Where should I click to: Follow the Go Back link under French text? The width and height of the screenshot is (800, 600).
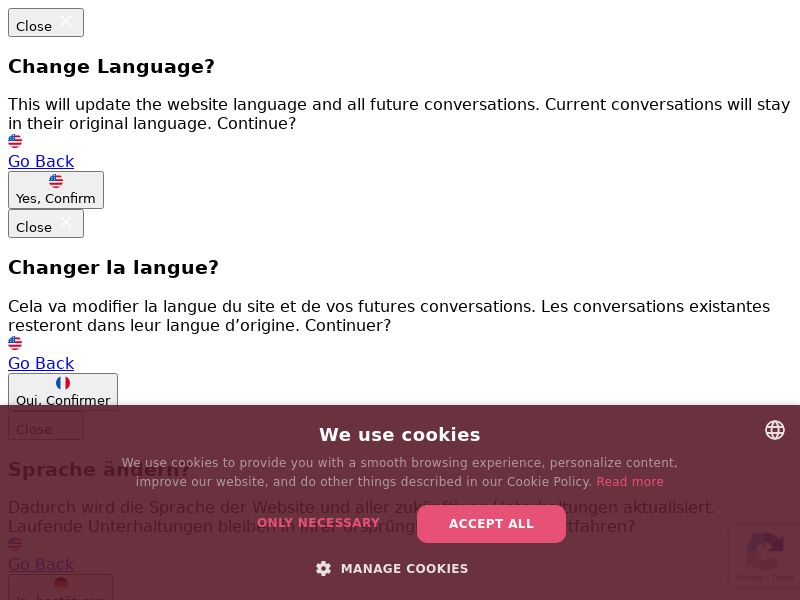pos(41,363)
